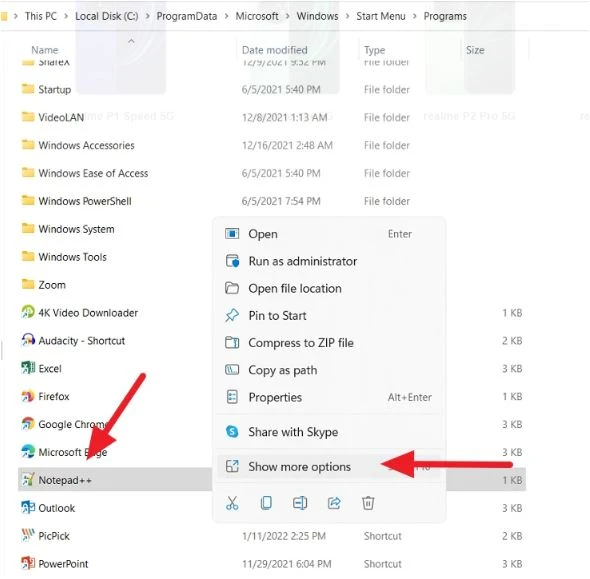The image size is (590, 579).
Task: Click the Audacity shortcut icon
Action: point(28,340)
